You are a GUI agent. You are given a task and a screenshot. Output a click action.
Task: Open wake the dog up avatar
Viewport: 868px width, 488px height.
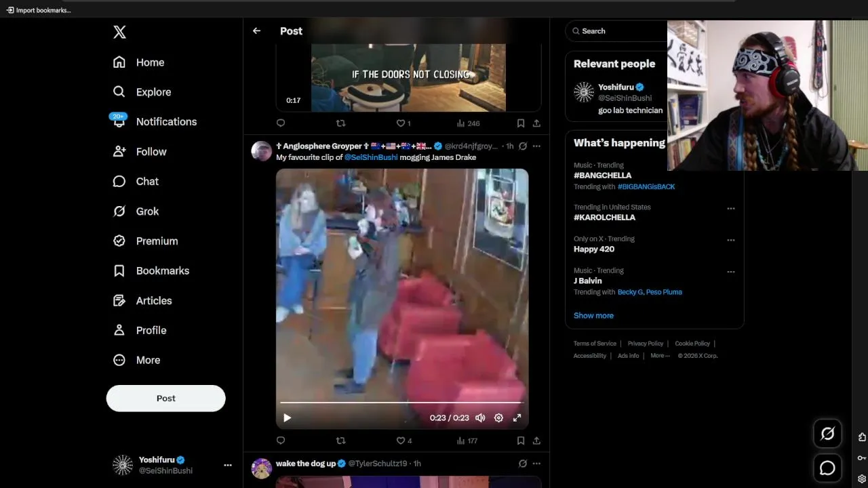(262, 468)
